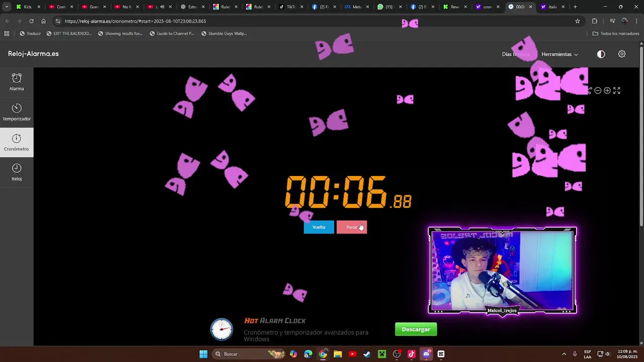Open Steam from the taskbar
This screenshot has width=644, height=362.
pos(367,354)
